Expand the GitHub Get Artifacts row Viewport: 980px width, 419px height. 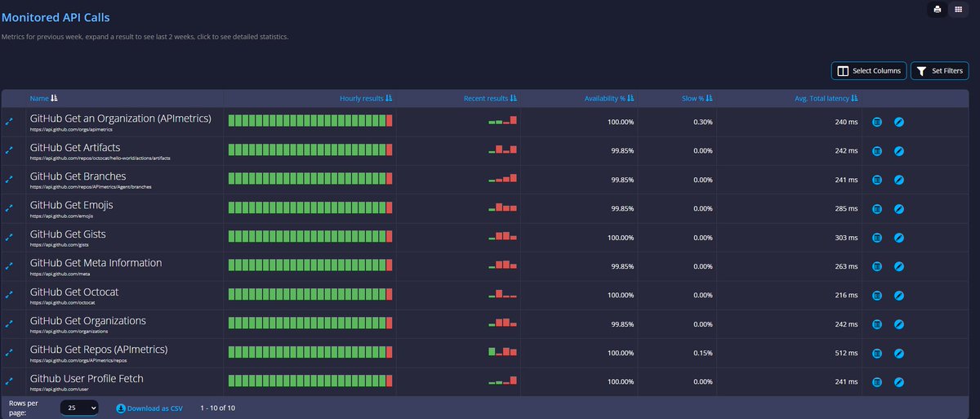pos(10,151)
